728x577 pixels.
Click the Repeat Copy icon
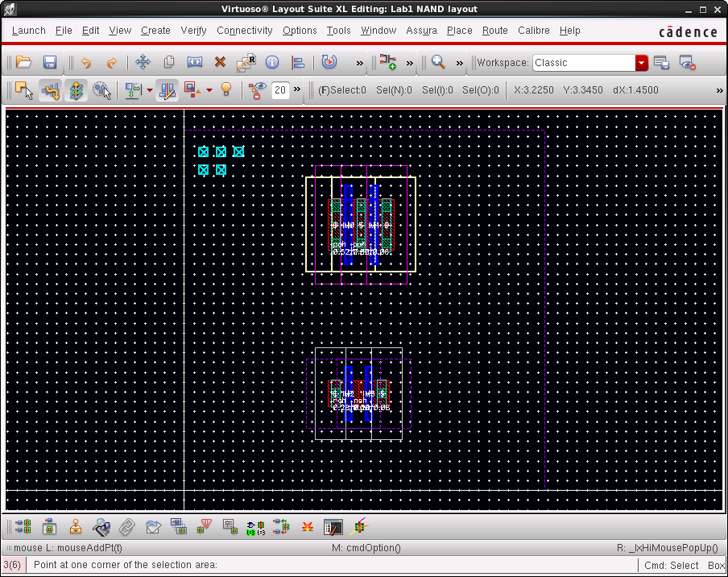pos(246,62)
